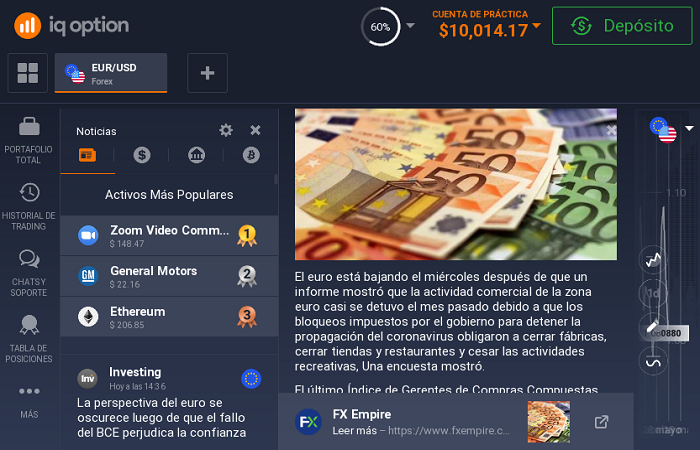Close the article with X on image

[611, 130]
